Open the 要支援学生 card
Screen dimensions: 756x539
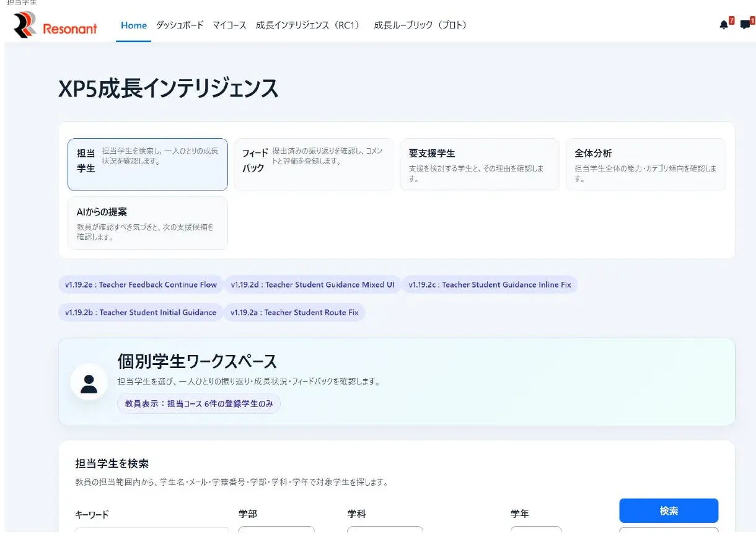click(x=480, y=164)
